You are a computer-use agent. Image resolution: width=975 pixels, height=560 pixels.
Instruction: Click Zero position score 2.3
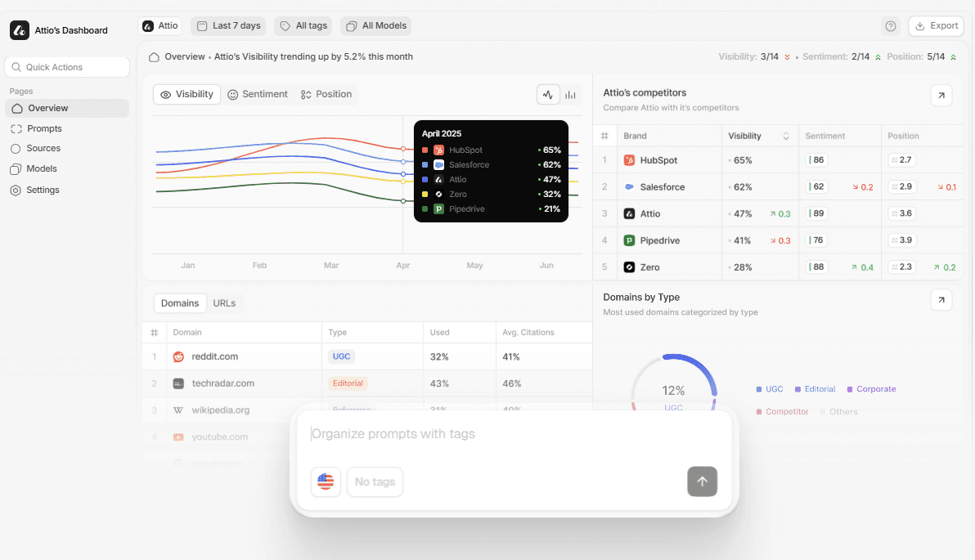tap(901, 267)
